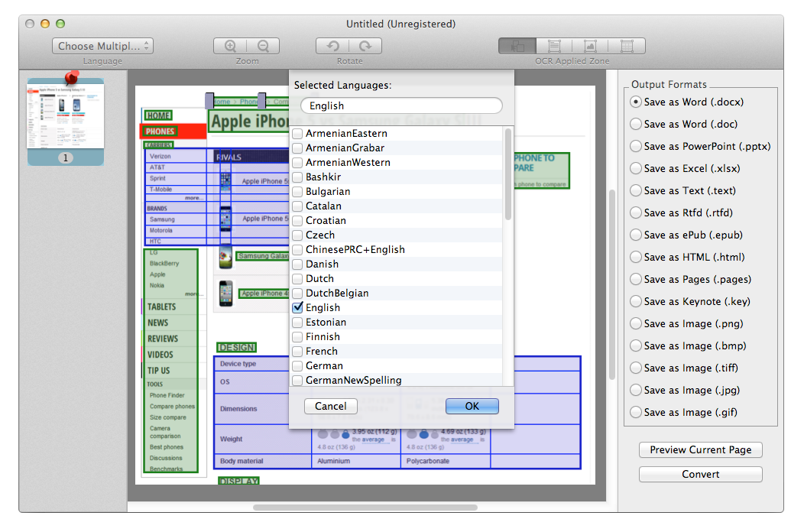Select the fourth OCR zone table icon
The image size is (804, 532).
click(627, 46)
